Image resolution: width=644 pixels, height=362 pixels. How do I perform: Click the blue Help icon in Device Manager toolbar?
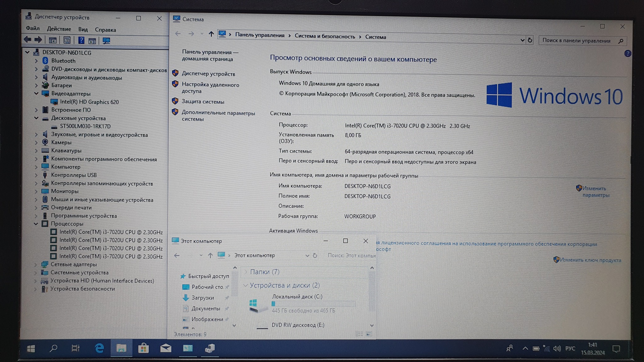(x=81, y=40)
